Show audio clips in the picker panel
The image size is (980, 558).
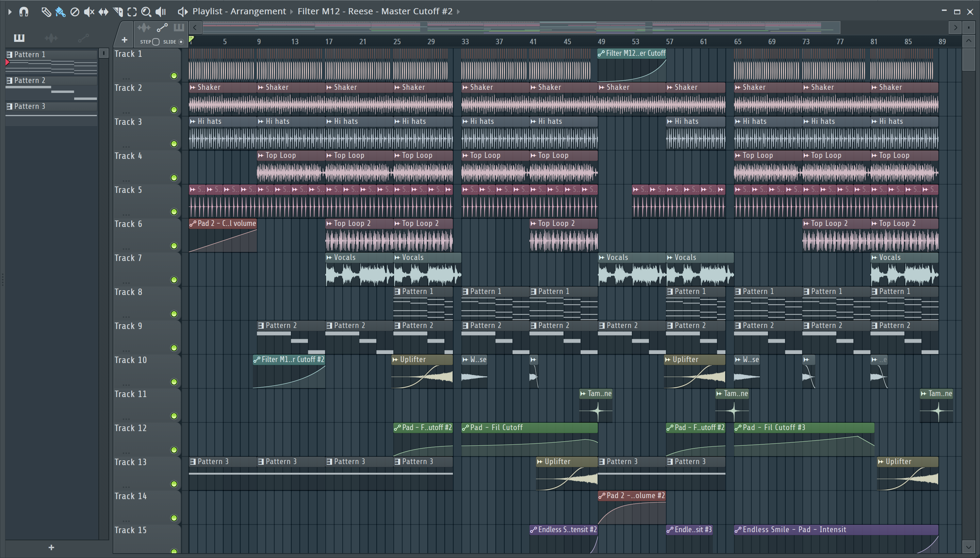pyautogui.click(x=51, y=38)
